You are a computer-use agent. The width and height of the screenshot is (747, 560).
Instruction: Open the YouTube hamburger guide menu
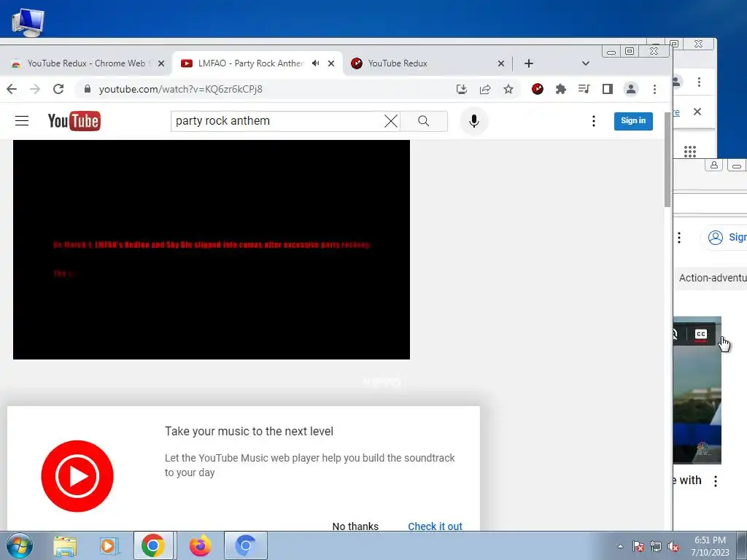click(x=22, y=121)
